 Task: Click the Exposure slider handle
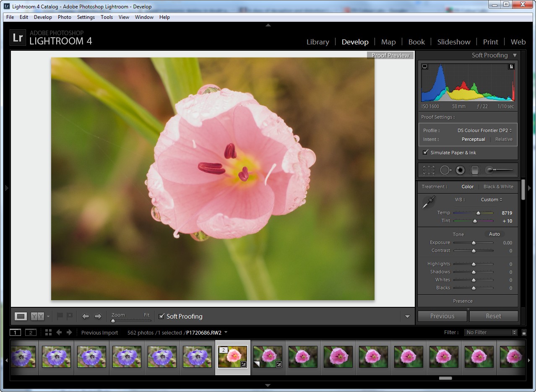point(474,243)
